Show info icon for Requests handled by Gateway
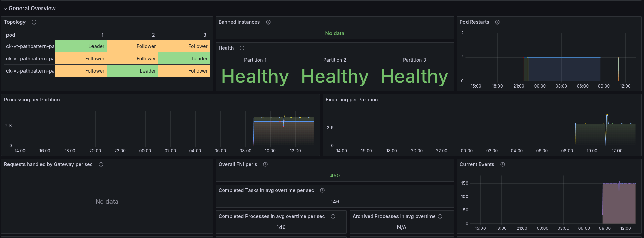Screen dimensions: 644x238 101,164
